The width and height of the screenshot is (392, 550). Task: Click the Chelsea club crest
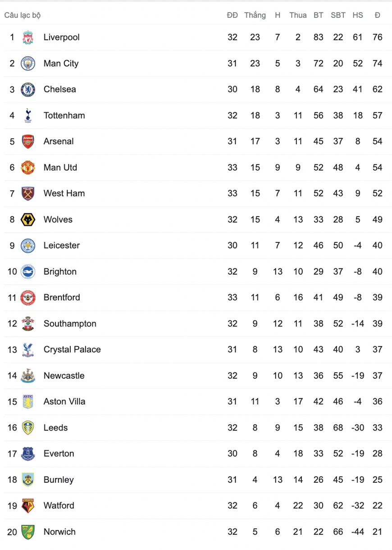pos(28,89)
